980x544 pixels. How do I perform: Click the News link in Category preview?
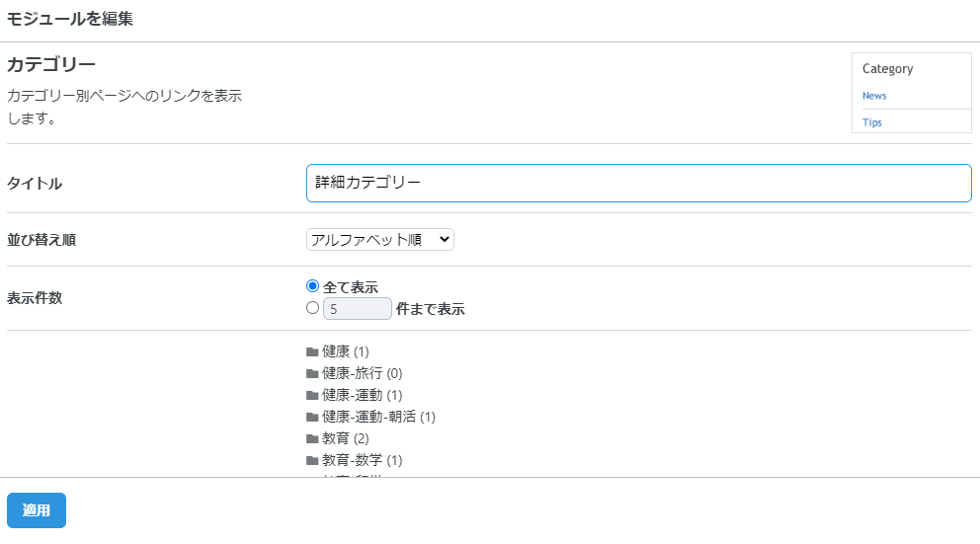(x=874, y=96)
